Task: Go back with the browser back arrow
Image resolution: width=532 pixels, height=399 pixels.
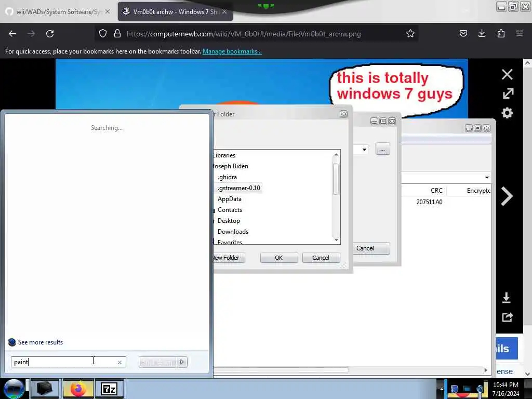Action: click(x=12, y=34)
